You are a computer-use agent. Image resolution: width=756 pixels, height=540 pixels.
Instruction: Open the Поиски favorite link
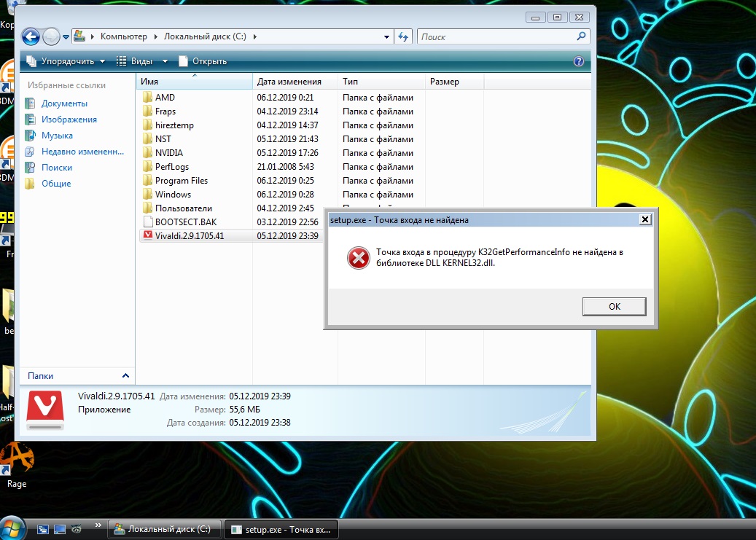coord(56,168)
